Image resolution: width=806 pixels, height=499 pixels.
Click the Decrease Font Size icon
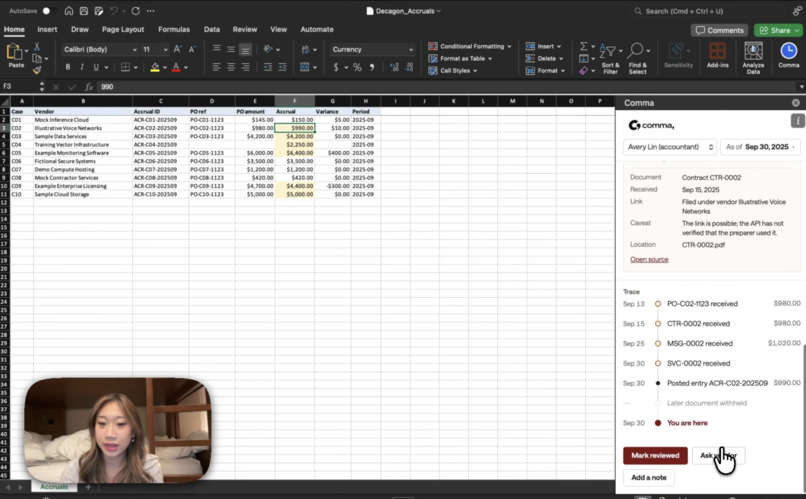pos(192,49)
